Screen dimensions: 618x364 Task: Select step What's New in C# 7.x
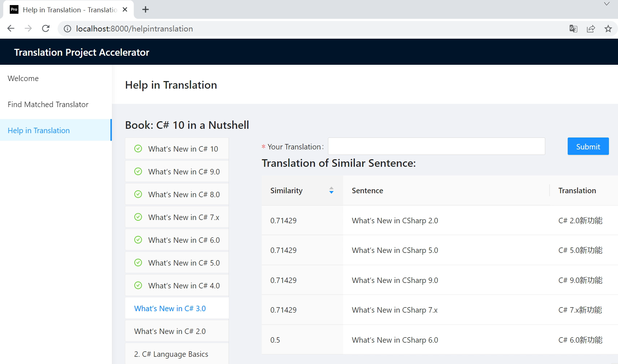(177, 217)
